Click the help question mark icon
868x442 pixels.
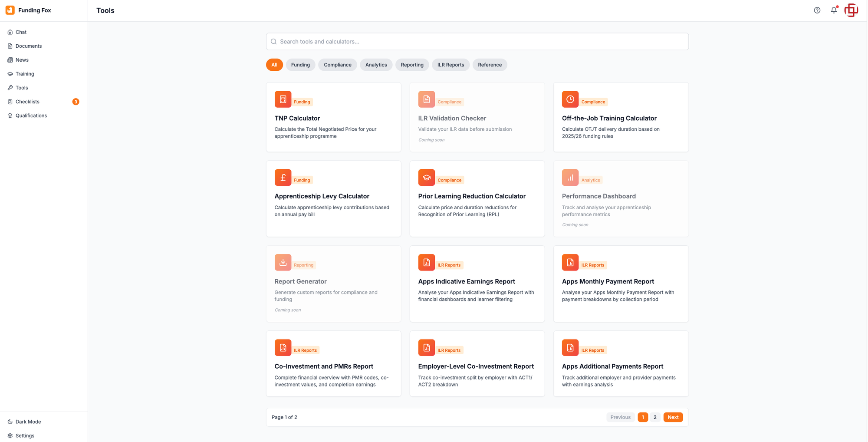[x=817, y=10]
